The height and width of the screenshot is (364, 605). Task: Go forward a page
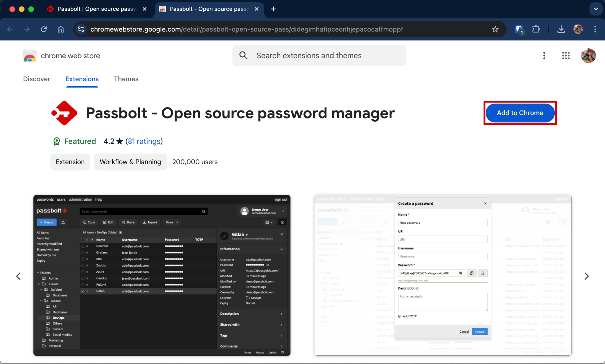[x=27, y=29]
